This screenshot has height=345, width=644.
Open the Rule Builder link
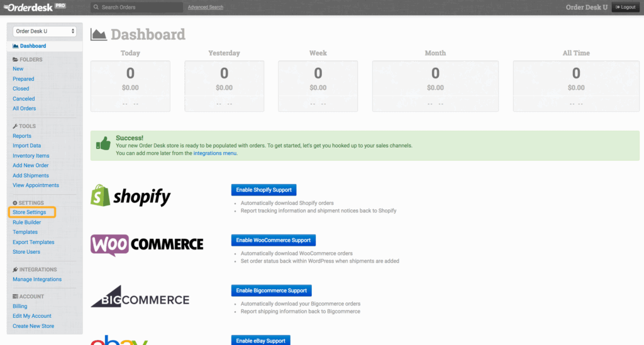(26, 222)
